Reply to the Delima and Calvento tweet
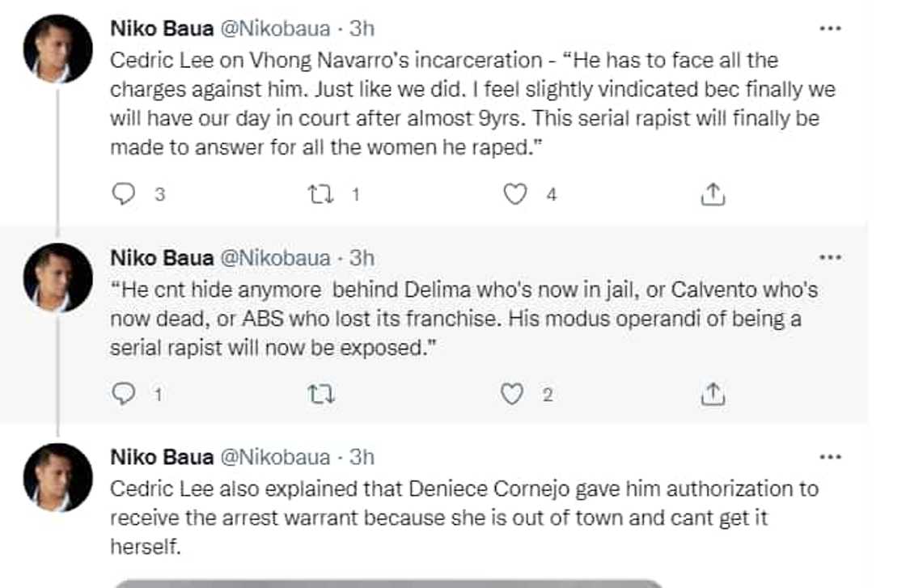906x588 pixels. coord(121,394)
